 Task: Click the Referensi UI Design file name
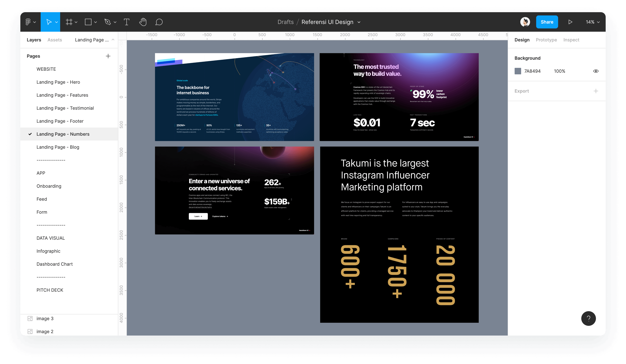(x=327, y=22)
